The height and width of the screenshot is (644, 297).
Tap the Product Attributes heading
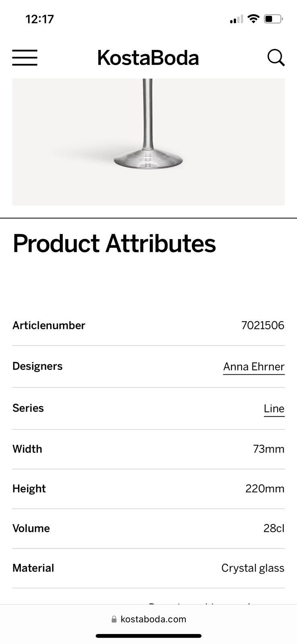click(114, 244)
